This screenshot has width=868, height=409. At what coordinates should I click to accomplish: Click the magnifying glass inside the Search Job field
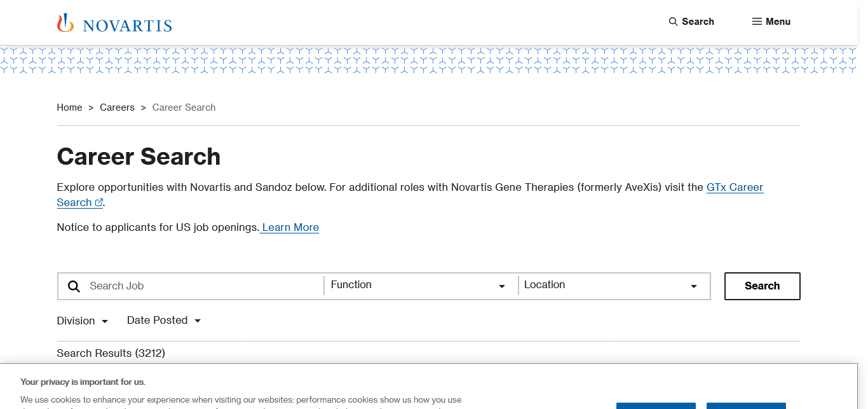74,286
